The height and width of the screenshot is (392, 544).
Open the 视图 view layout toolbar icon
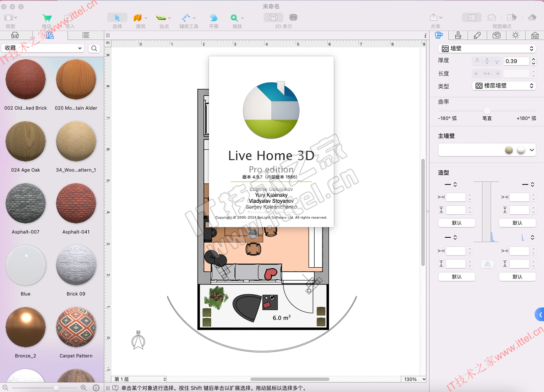(x=10, y=18)
